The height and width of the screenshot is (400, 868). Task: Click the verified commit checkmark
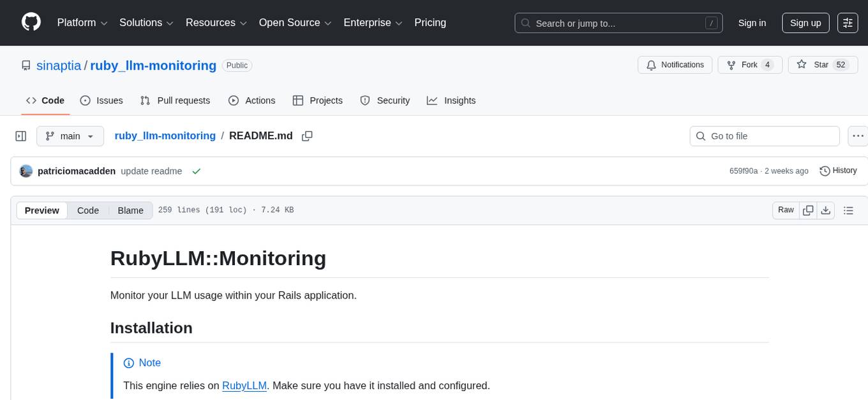click(x=197, y=171)
